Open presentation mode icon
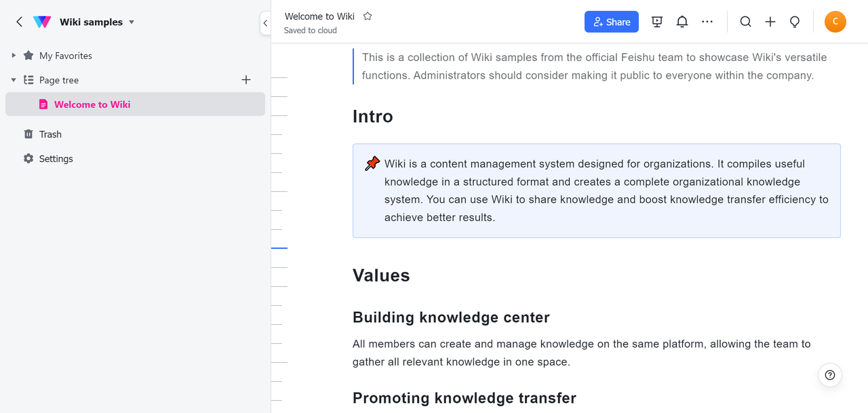868x413 pixels. click(656, 22)
